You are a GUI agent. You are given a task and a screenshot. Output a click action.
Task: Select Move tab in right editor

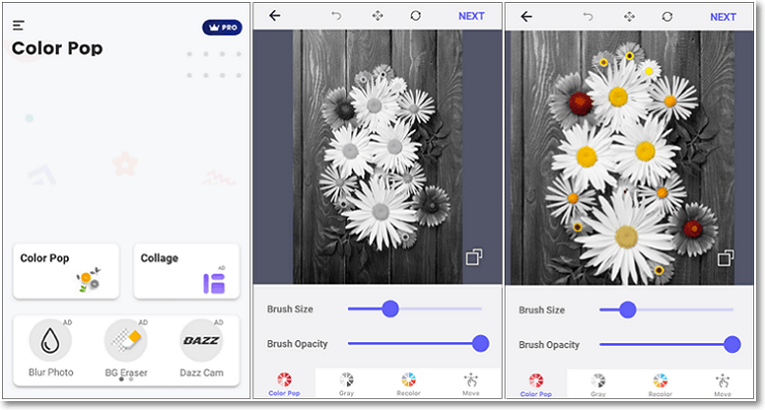[x=723, y=385]
